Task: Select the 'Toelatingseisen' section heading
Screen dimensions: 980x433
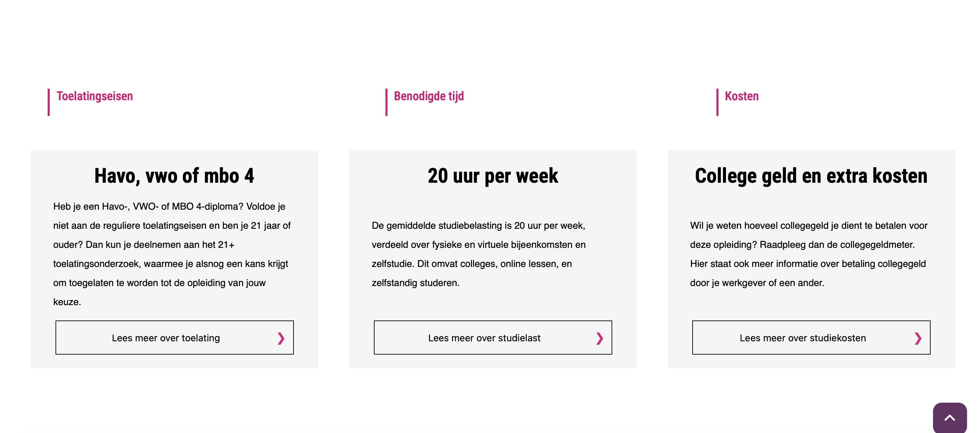Action: (x=95, y=96)
